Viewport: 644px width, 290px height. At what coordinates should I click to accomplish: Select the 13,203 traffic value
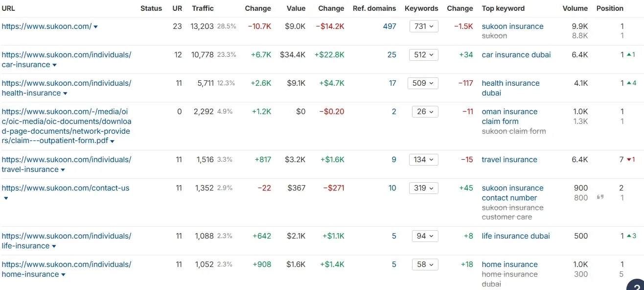coord(202,26)
